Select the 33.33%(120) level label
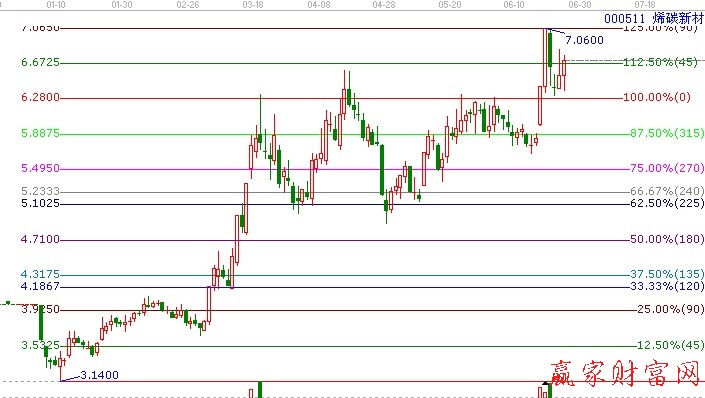The height and width of the screenshot is (398, 705). tap(667, 286)
